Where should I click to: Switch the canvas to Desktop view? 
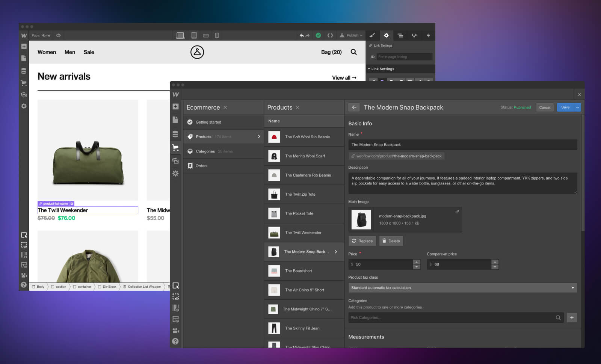point(180,35)
